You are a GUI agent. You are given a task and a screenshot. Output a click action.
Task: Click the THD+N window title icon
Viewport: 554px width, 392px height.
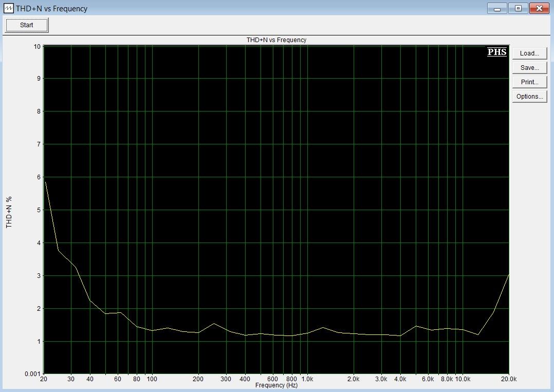pyautogui.click(x=8, y=8)
